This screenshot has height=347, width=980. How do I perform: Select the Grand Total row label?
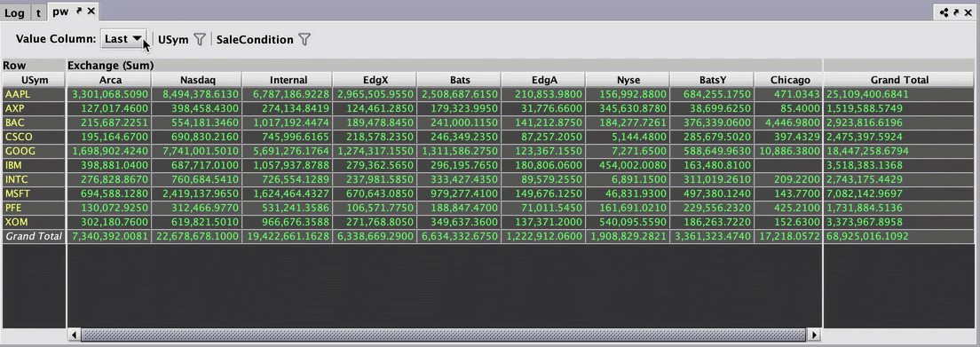click(x=34, y=236)
